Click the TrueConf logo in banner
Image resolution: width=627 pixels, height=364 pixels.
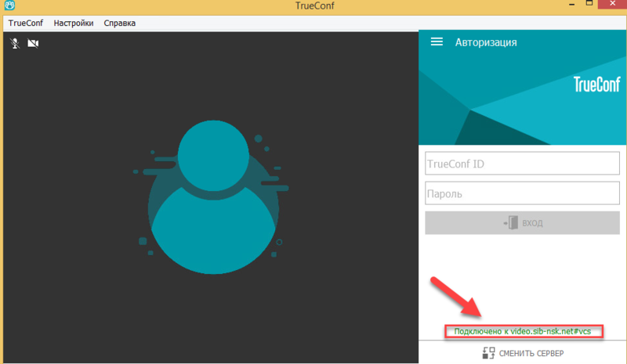click(x=597, y=85)
